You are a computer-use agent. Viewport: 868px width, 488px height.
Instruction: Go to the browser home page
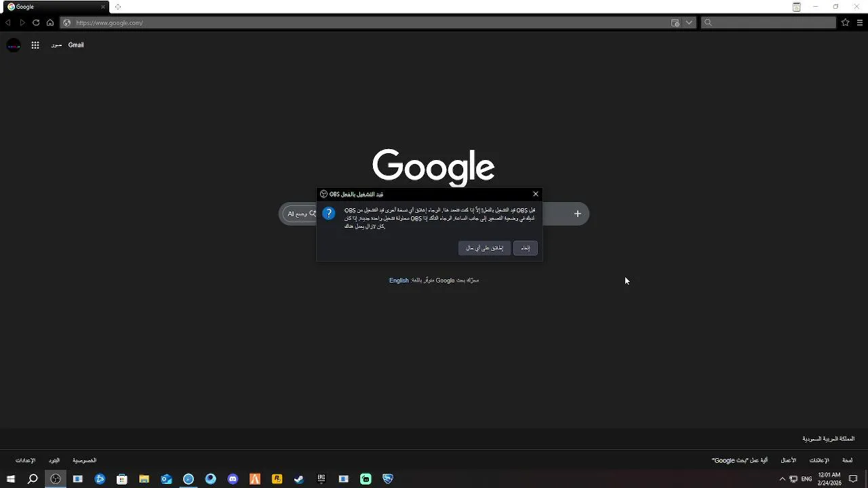point(50,22)
